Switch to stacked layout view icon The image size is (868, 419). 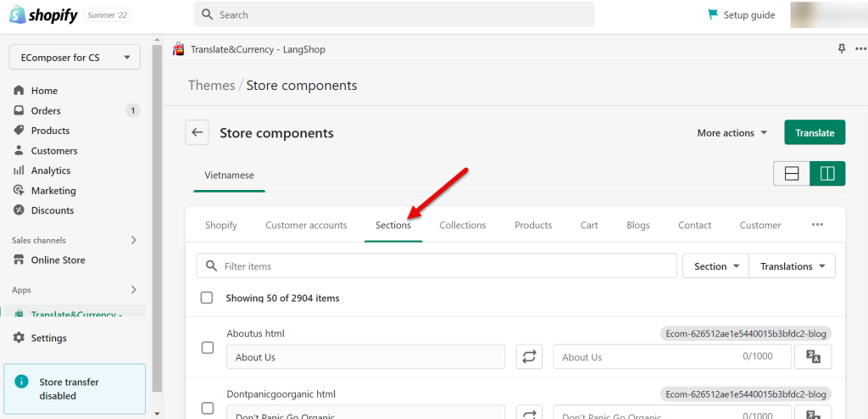(x=792, y=174)
